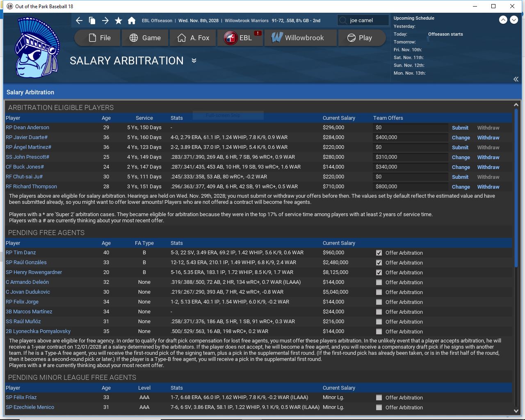Uncheck Offer Arbitration for Tim Danz
The height and width of the screenshot is (420, 525).
[379, 253]
